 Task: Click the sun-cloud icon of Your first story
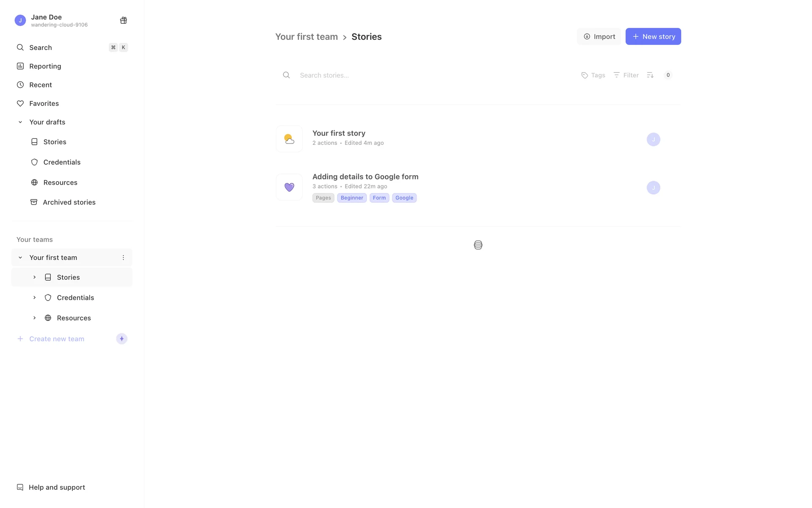point(289,139)
